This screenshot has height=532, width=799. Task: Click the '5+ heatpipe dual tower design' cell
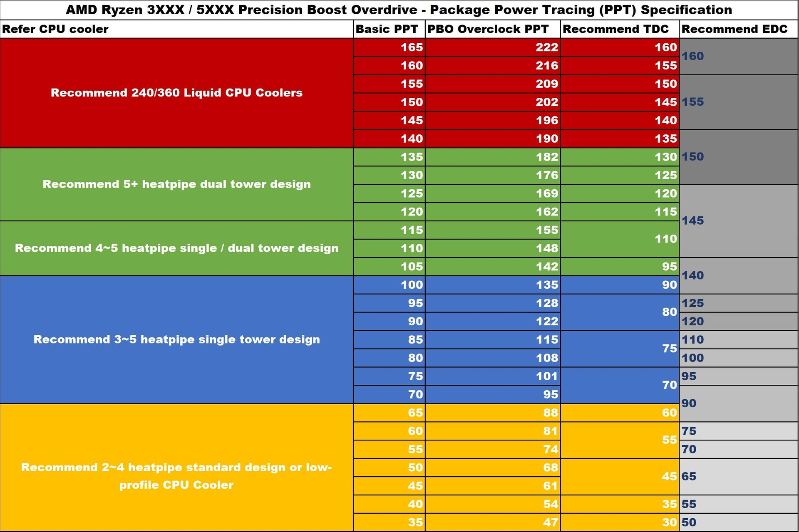point(176,184)
